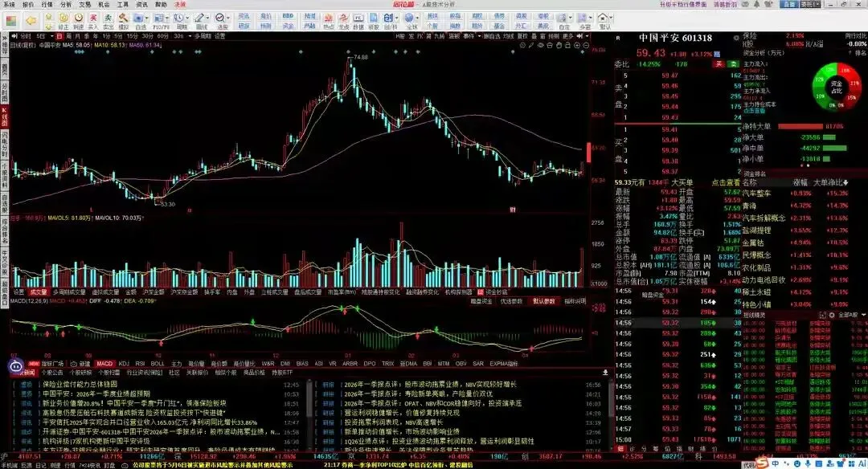
Task: Select the 周 weekly period
Action: [x=68, y=36]
